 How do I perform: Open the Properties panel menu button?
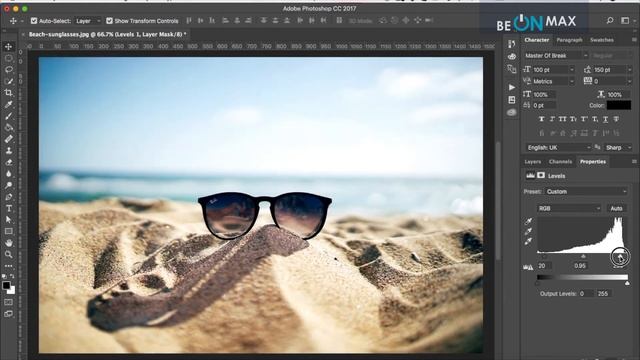point(634,162)
